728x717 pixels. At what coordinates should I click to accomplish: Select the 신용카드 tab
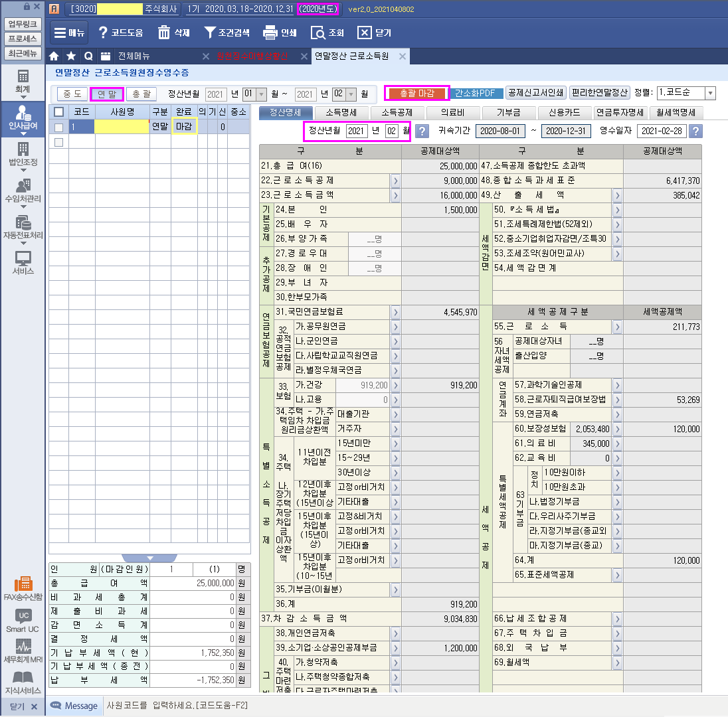(563, 112)
